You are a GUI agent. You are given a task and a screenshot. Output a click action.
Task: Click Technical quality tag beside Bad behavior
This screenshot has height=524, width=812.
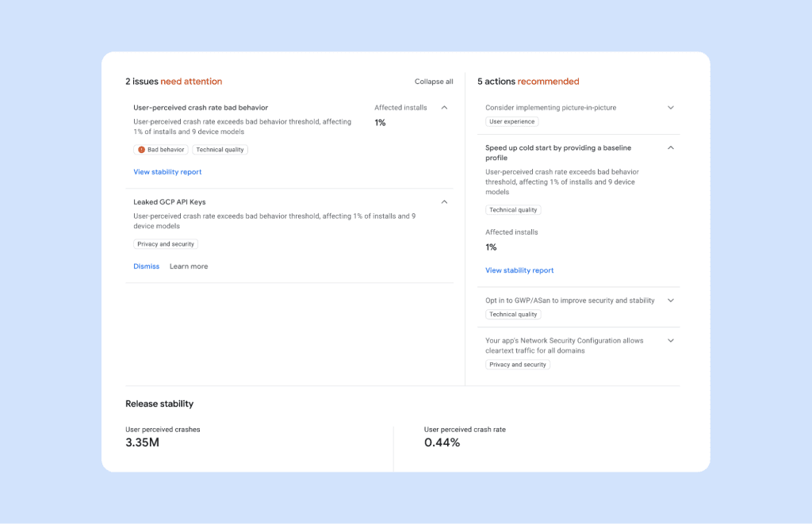[220, 150]
